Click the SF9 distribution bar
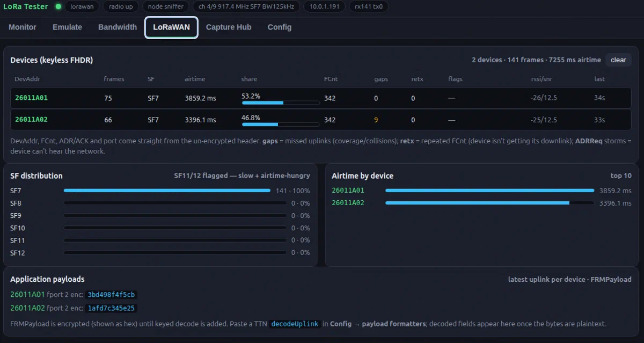Viewport: 644px width, 343px height. coord(175,215)
